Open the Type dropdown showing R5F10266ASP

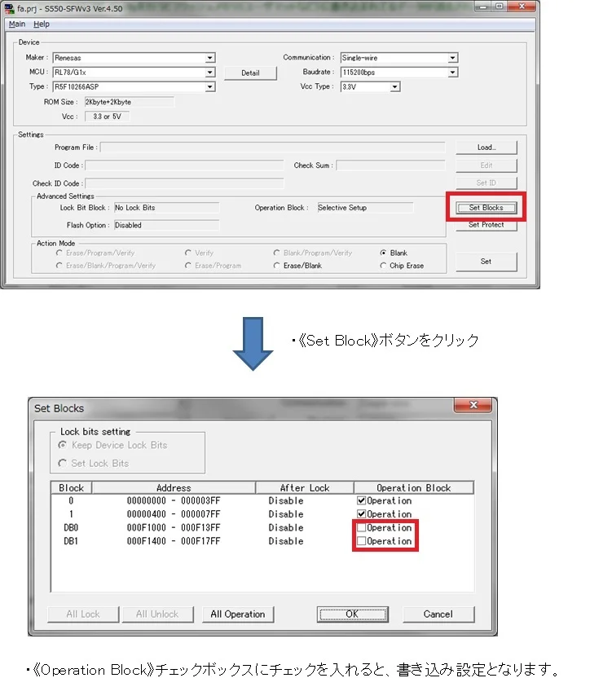(x=210, y=87)
